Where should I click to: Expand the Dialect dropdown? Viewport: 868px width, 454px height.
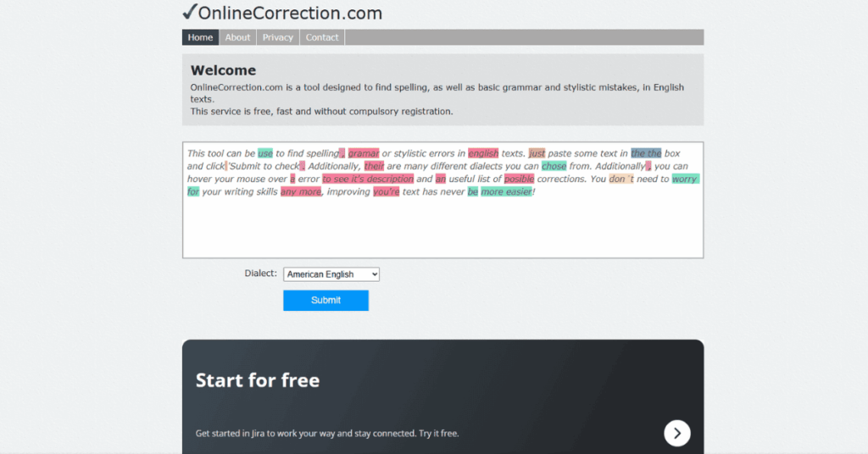(x=331, y=274)
